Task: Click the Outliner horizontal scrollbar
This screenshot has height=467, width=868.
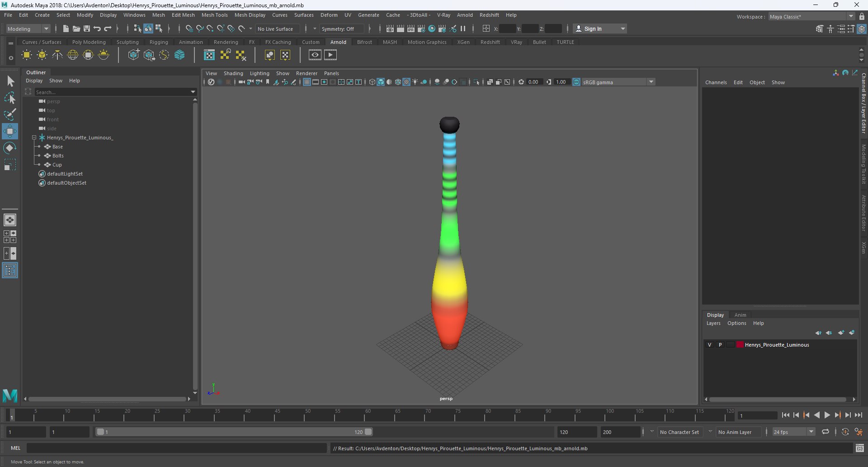Action: point(108,399)
